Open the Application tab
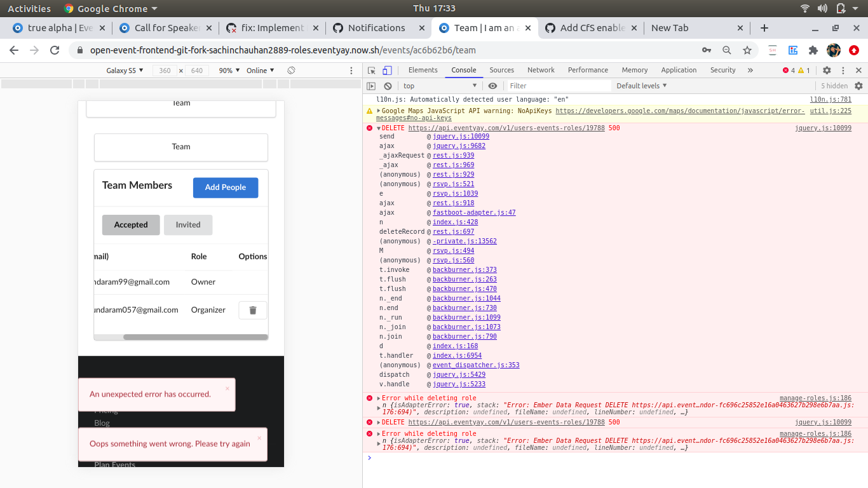The image size is (868, 488). tap(679, 71)
